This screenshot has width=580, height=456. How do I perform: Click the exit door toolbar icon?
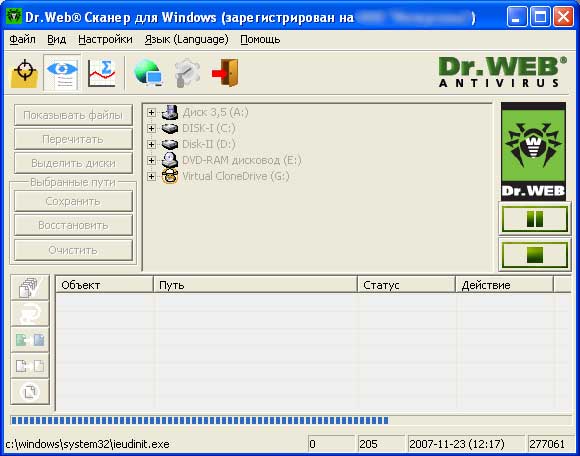[225, 73]
